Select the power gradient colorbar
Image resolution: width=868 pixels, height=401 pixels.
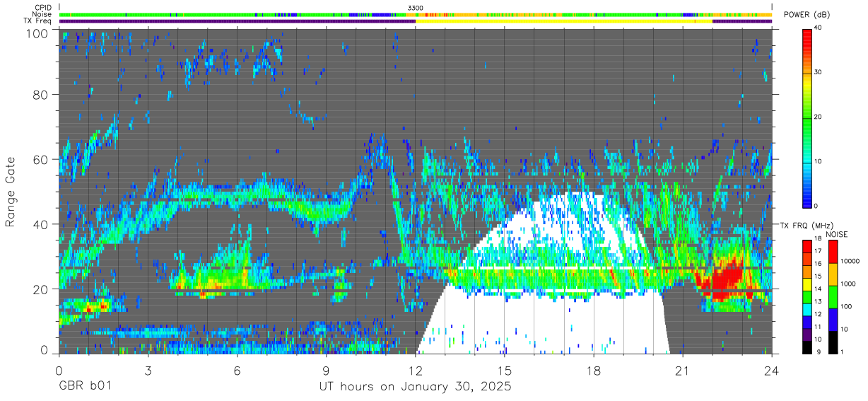(807, 117)
